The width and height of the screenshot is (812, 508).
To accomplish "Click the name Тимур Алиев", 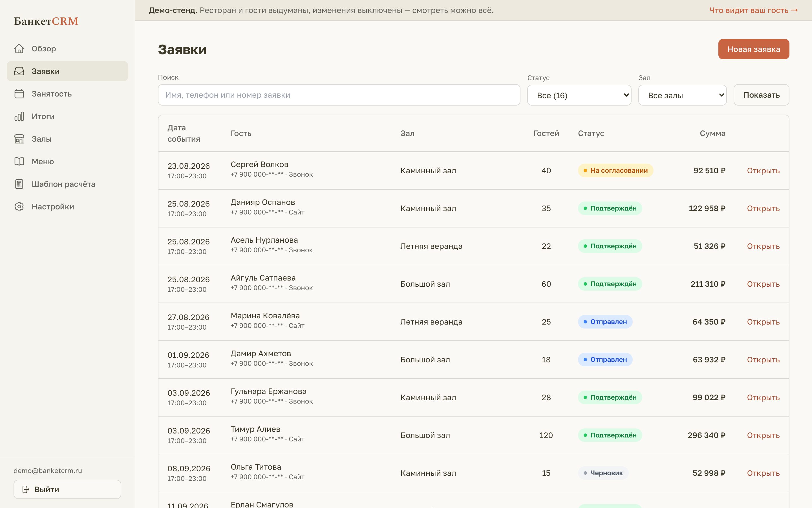I will pos(255,429).
